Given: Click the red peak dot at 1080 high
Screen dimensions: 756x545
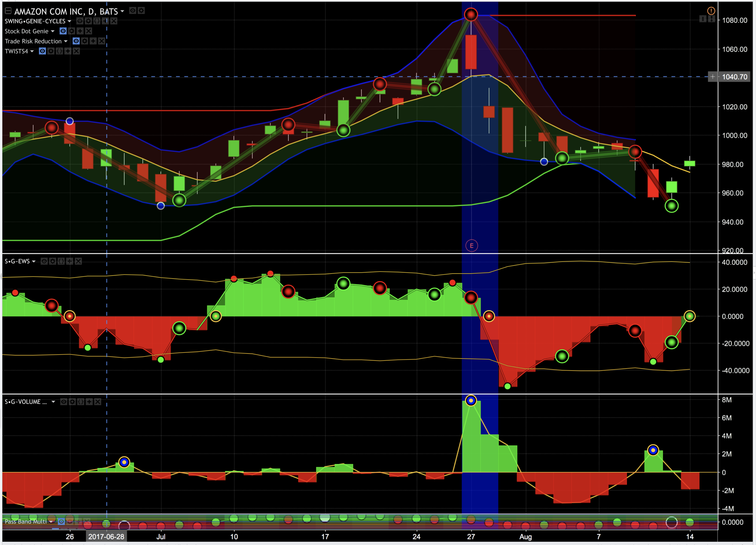Looking at the screenshot, I should [x=471, y=15].
